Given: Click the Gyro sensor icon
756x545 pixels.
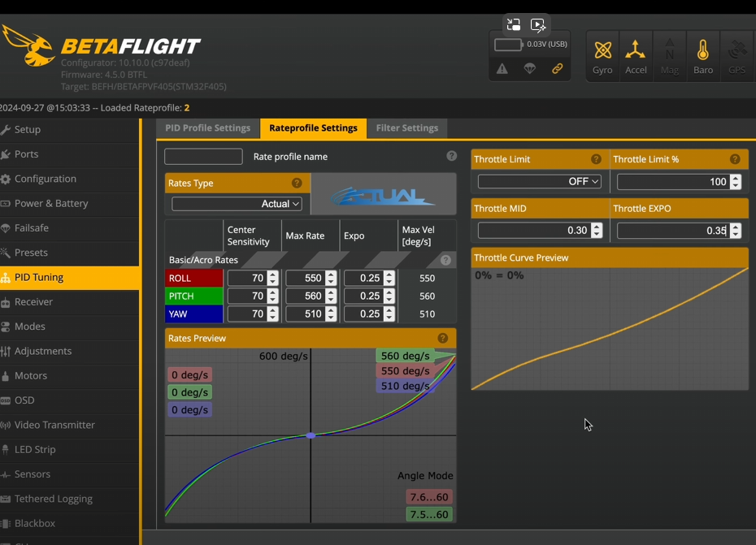Looking at the screenshot, I should 602,55.
